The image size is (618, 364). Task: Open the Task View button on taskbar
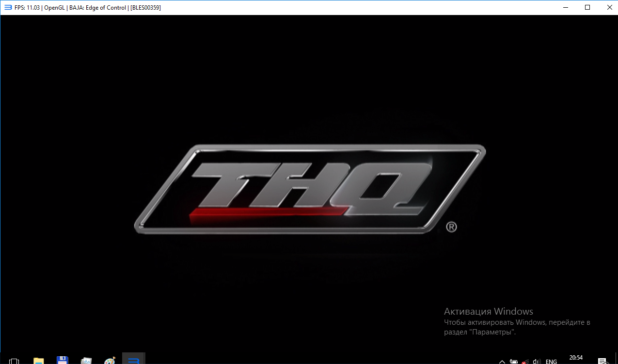tap(14, 361)
